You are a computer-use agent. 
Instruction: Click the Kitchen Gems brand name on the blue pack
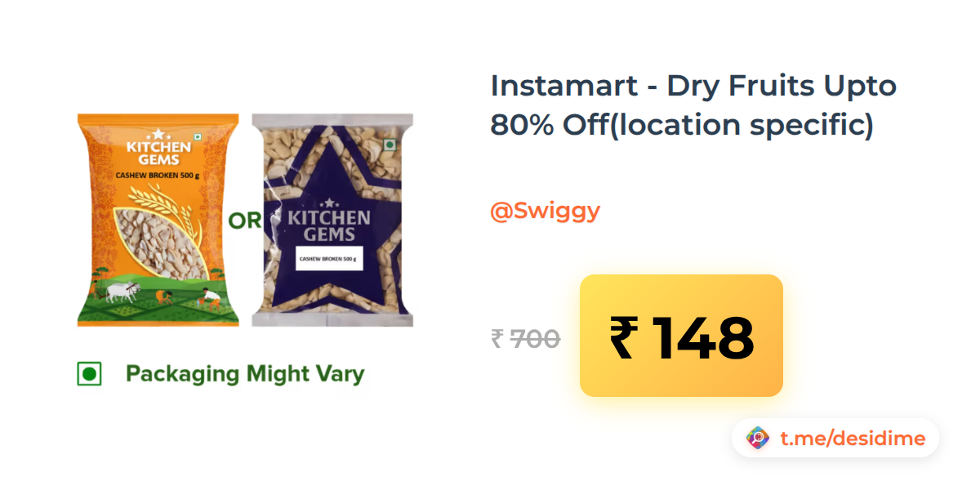328,226
